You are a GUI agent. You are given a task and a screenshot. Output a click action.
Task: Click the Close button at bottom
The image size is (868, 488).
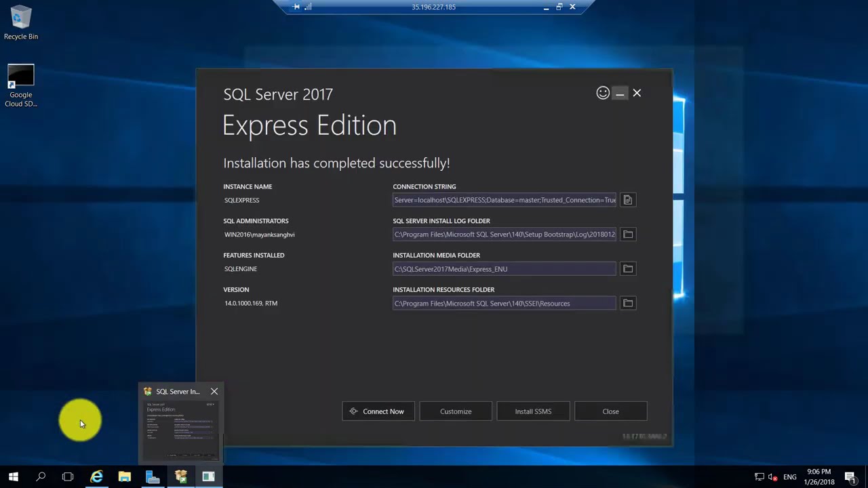[610, 411]
